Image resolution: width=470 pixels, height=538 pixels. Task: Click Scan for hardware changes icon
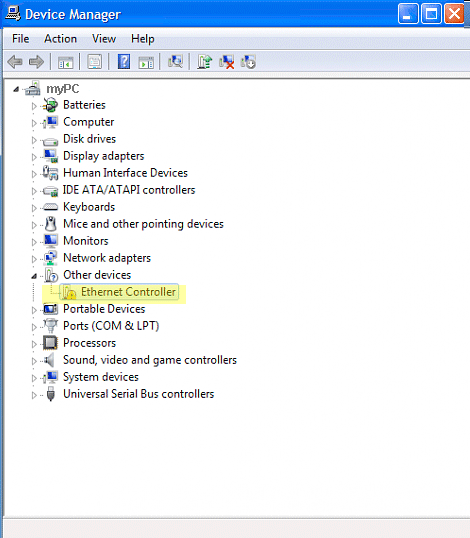click(x=175, y=62)
